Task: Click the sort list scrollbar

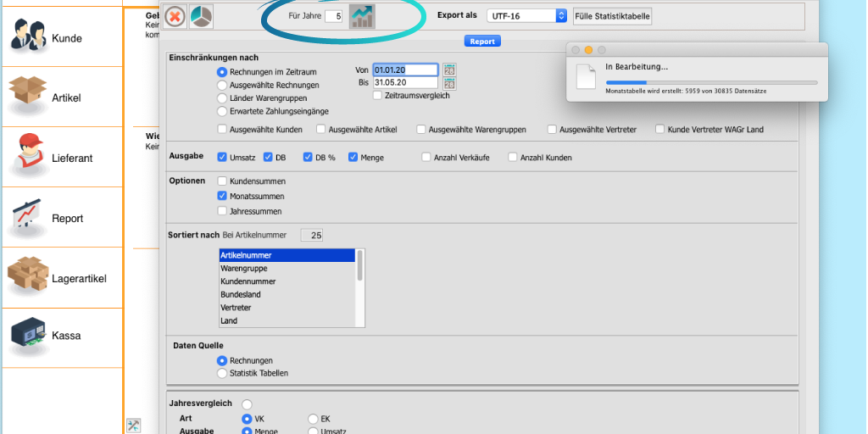Action: point(360,288)
